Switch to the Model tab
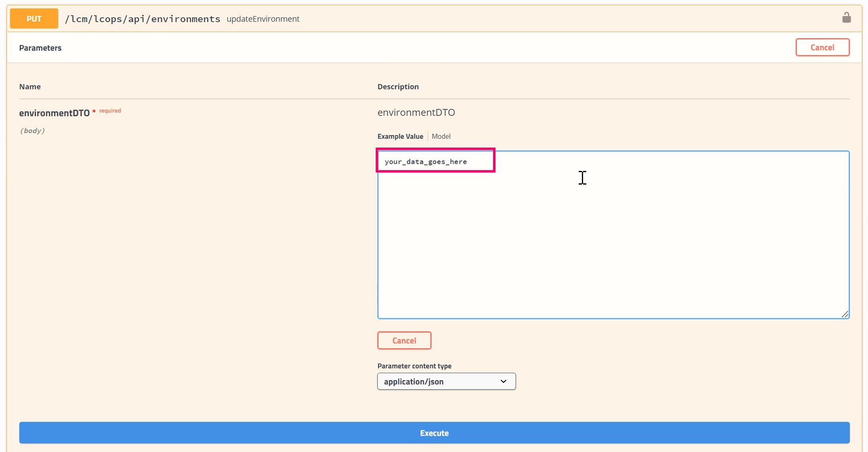868x452 pixels. 441,136
